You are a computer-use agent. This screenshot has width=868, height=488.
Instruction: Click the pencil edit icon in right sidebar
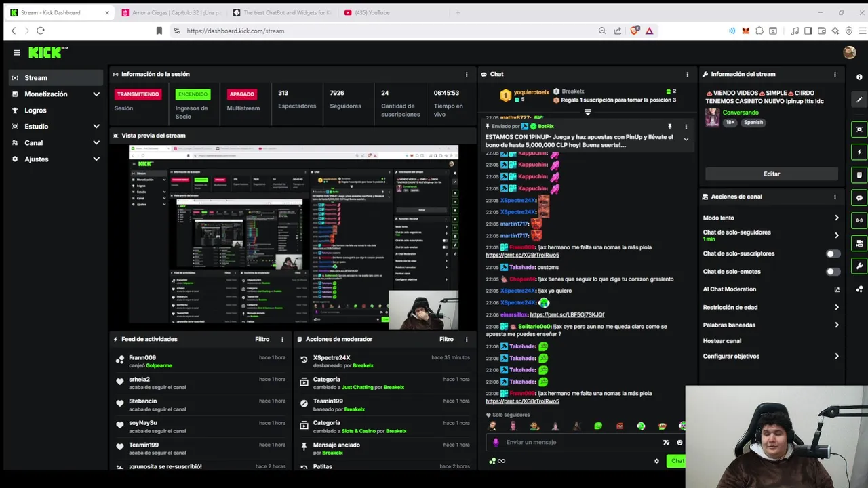tap(859, 100)
